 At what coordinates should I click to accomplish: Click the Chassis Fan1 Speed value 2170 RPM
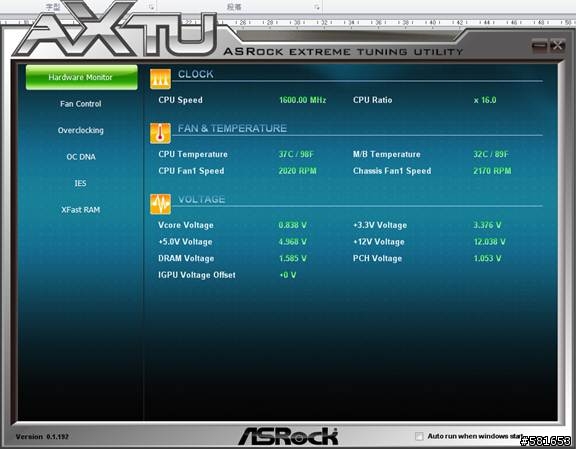click(x=492, y=171)
